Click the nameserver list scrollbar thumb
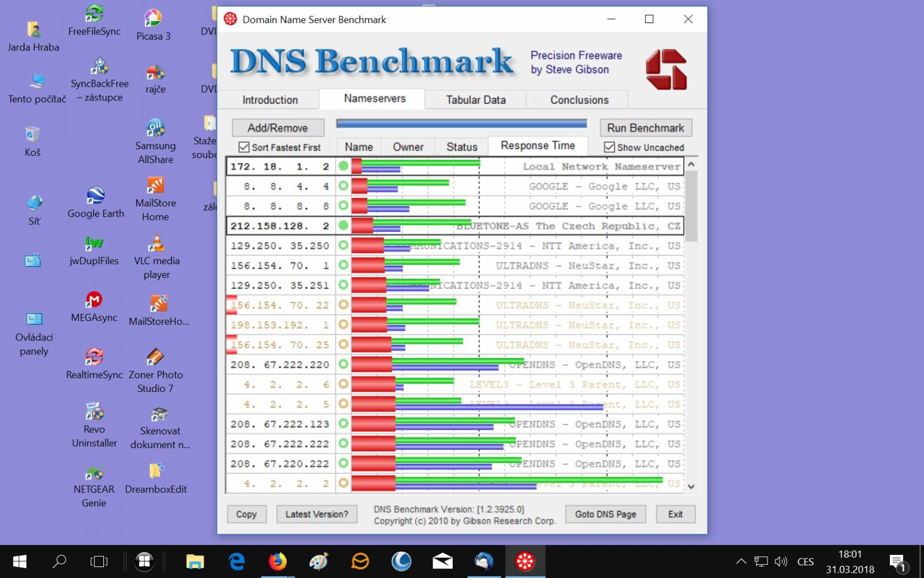This screenshot has width=924, height=578. (x=691, y=206)
